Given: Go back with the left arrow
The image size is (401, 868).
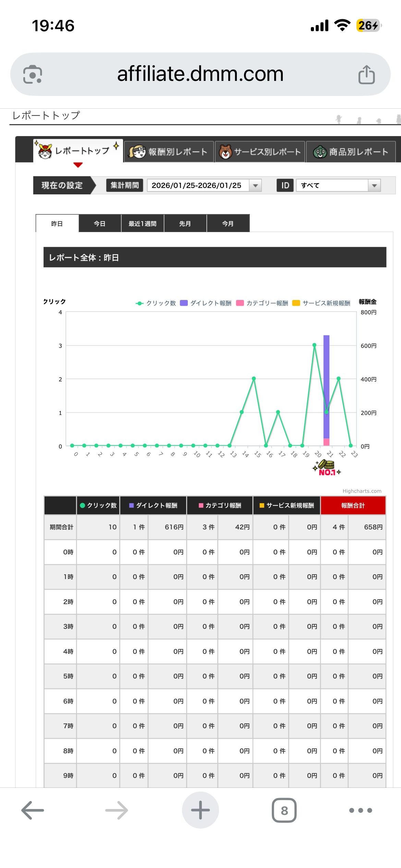Looking at the screenshot, I should (x=33, y=810).
